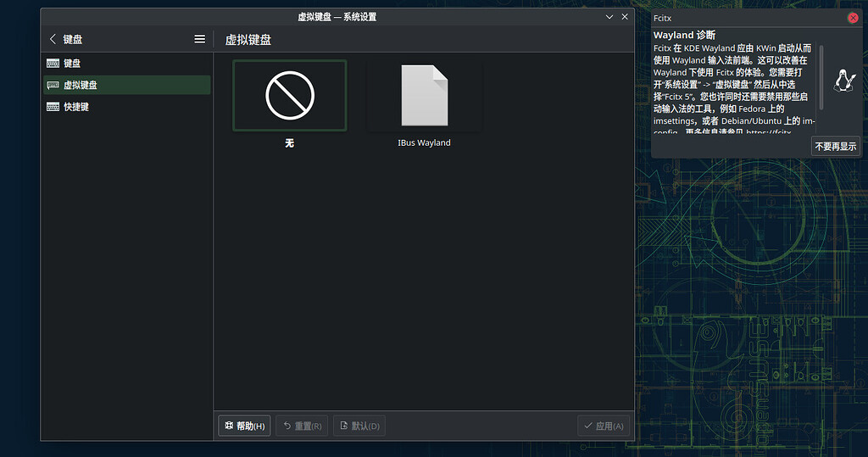Screen dimensions: 868x457
Task: Click the 默认(D) defaults button
Action: [x=359, y=426]
